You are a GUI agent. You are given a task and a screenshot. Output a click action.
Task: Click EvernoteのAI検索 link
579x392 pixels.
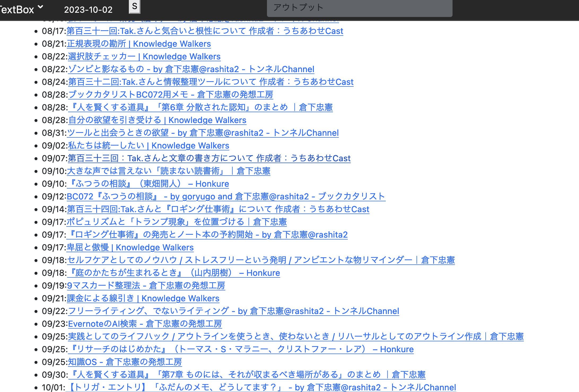point(145,324)
